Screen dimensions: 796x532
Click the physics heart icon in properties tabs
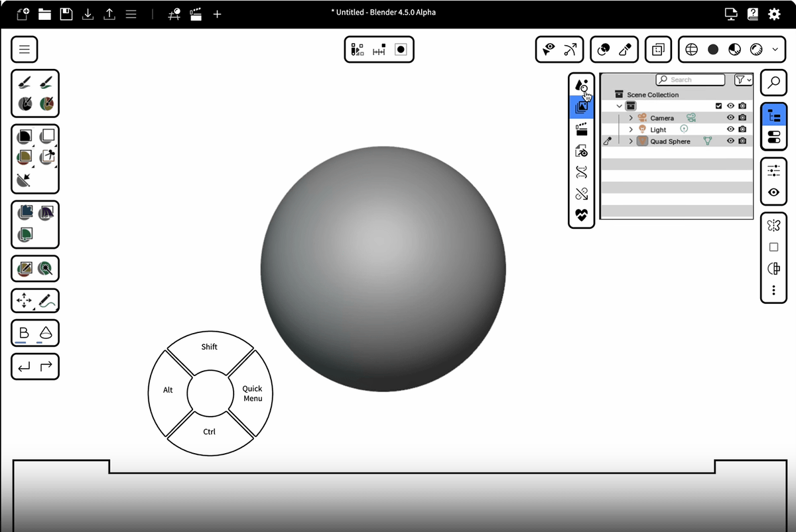(x=582, y=216)
